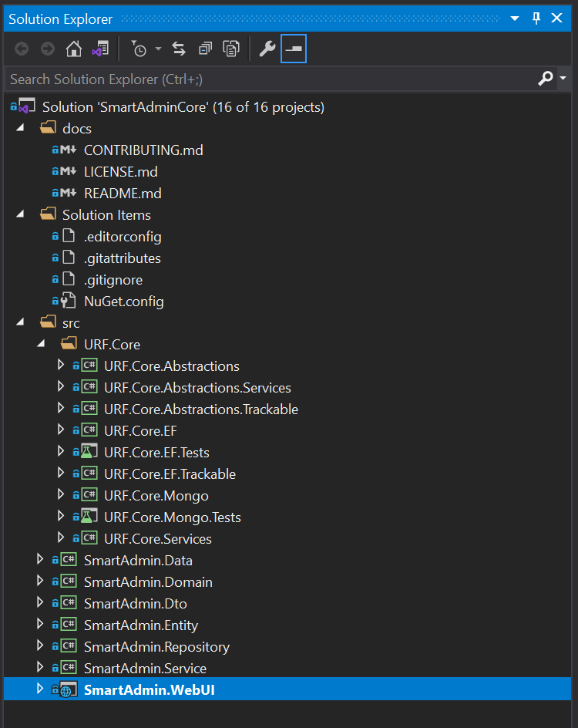Open the search options dropdown arrow
The width and height of the screenshot is (578, 728).
[x=563, y=79]
